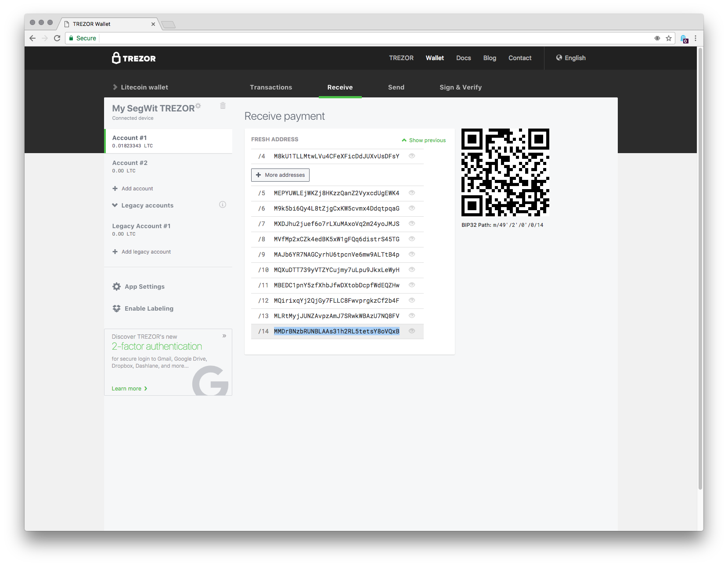This screenshot has height=566, width=728.
Task: Click the More addresses button
Action: pyautogui.click(x=280, y=175)
